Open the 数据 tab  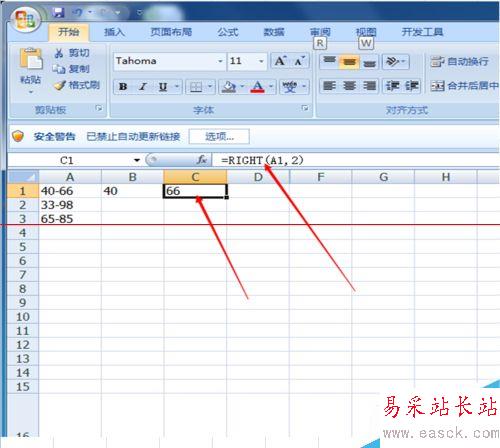[x=274, y=32]
